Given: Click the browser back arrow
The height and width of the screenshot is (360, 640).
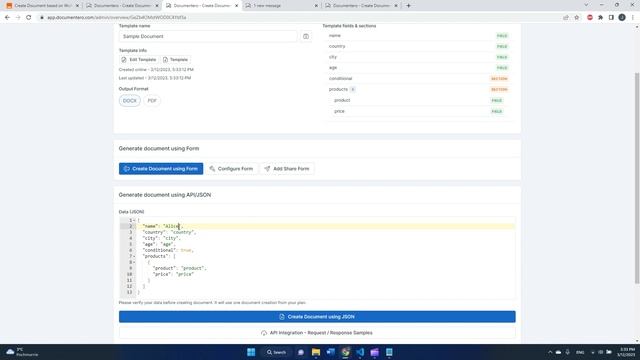Looking at the screenshot, I should pos(7,18).
